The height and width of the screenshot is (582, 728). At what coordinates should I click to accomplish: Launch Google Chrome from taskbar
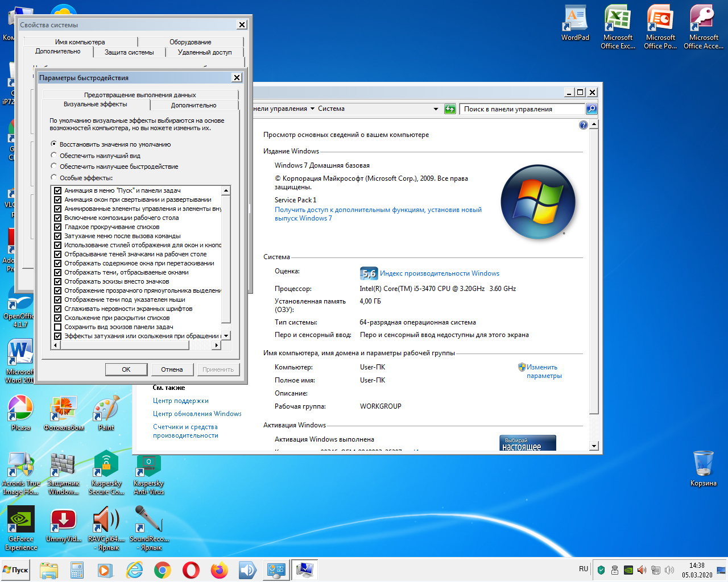click(163, 570)
